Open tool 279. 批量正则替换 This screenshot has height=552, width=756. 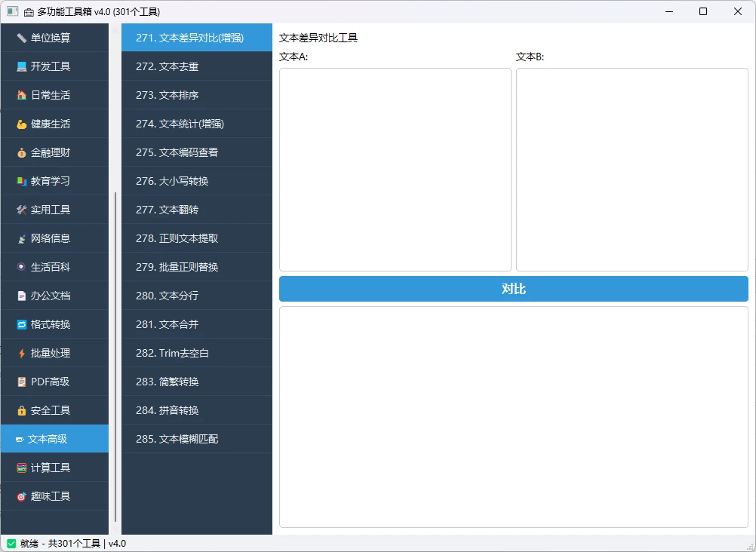(x=197, y=267)
